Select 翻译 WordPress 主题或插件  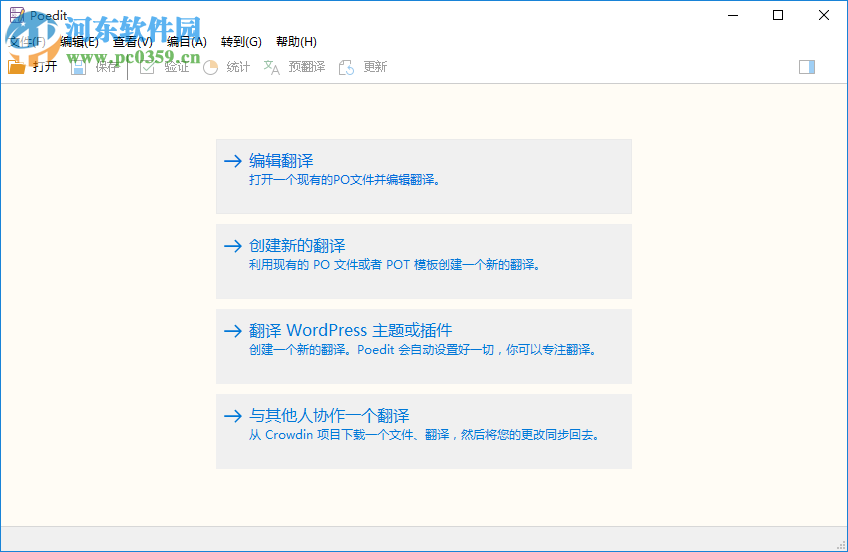tap(424, 346)
